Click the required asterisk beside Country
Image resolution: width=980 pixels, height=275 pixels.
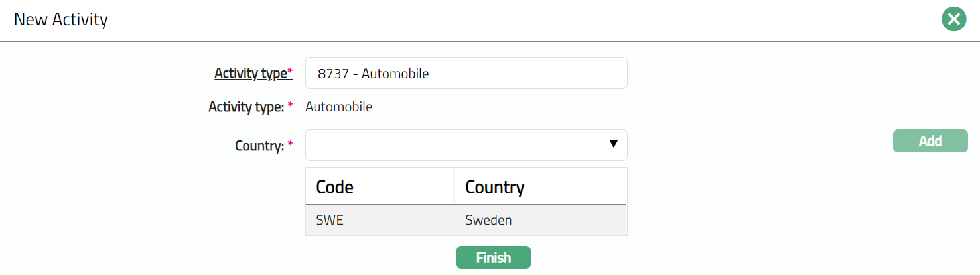(290, 144)
